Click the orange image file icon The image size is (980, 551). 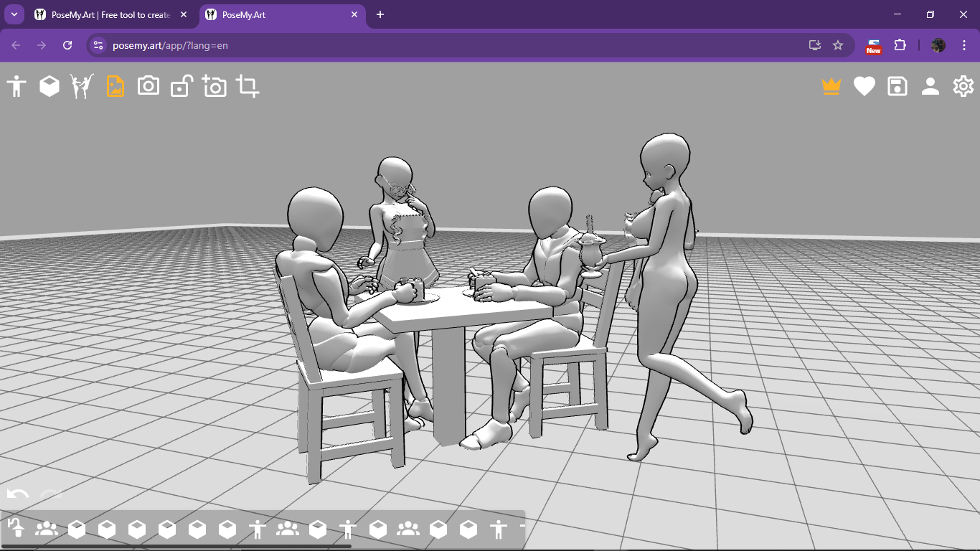[116, 87]
